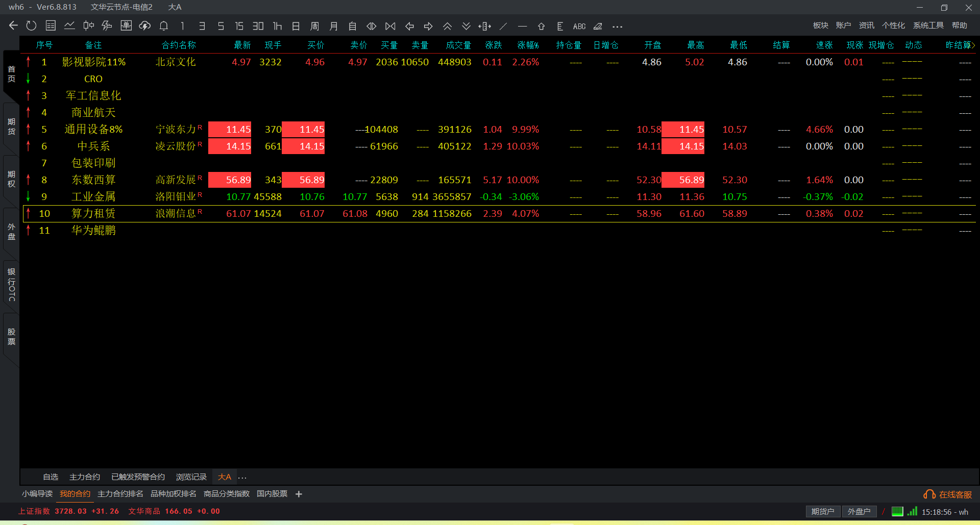This screenshot has height=525, width=980.
Task: Sort by 最新 column header
Action: click(242, 45)
